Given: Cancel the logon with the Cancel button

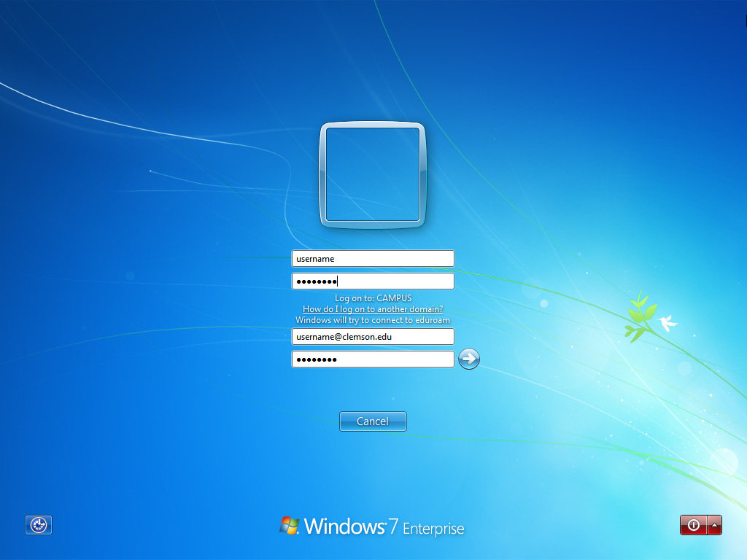Looking at the screenshot, I should [x=373, y=421].
